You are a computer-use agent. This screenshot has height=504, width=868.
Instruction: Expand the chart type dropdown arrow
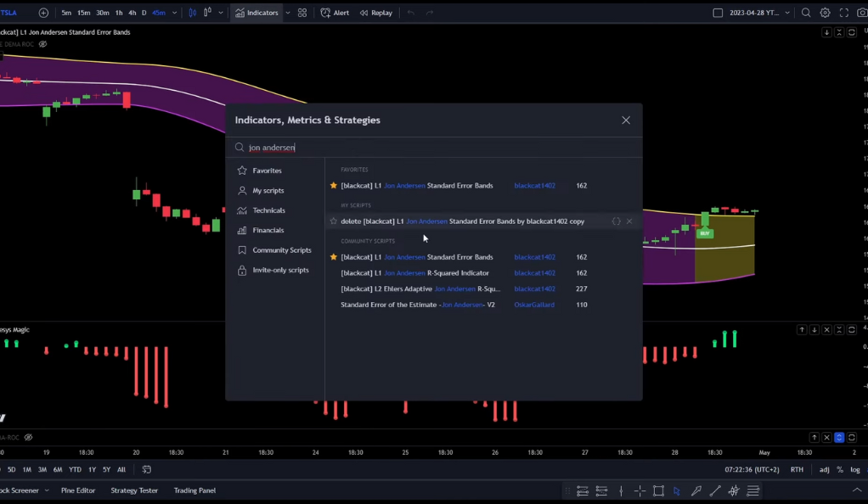tap(220, 13)
